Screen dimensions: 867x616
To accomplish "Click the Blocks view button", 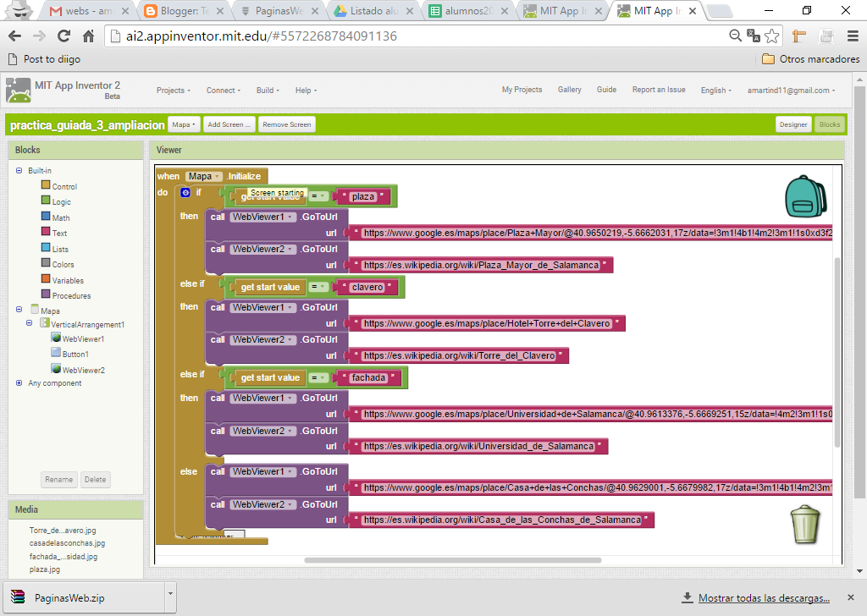I will (830, 124).
